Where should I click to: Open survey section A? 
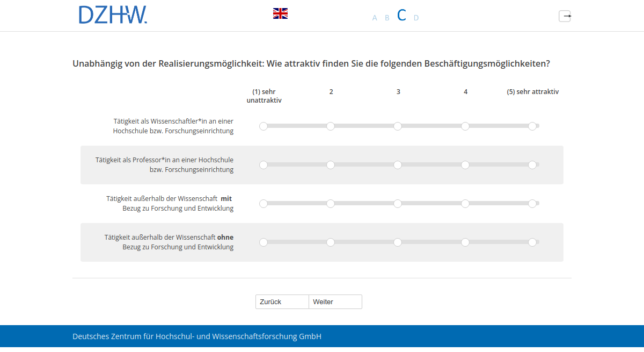[374, 18]
